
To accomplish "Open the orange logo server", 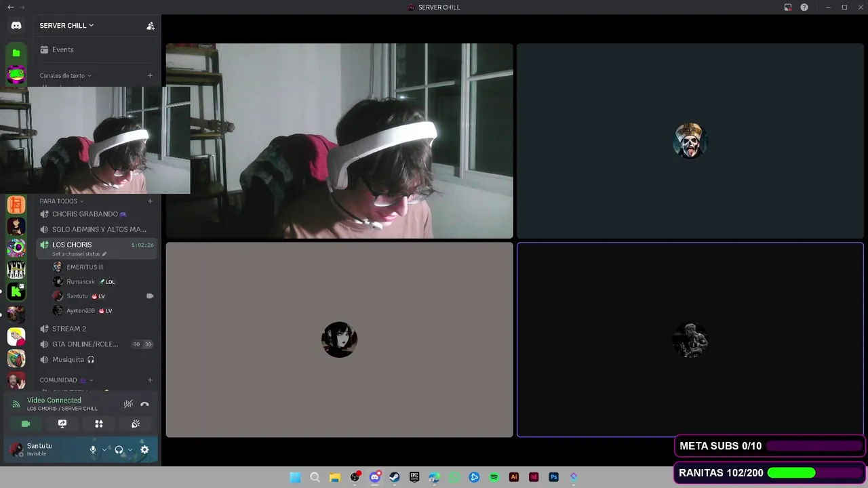I will 16,204.
